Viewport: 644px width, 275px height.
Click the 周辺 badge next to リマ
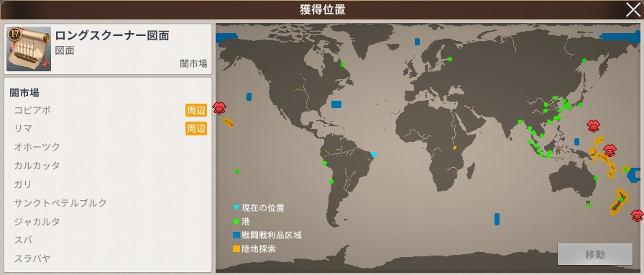(196, 128)
